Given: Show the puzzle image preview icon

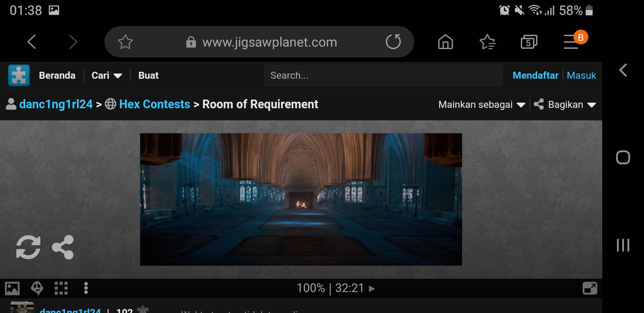Looking at the screenshot, I should coord(12,288).
